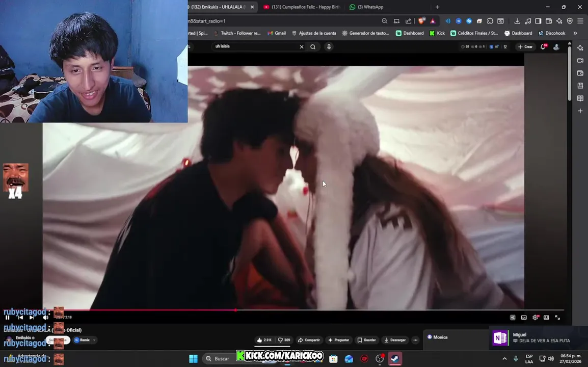The image size is (588, 367).
Task: Open the browser hamburger menu
Action: coord(580,21)
